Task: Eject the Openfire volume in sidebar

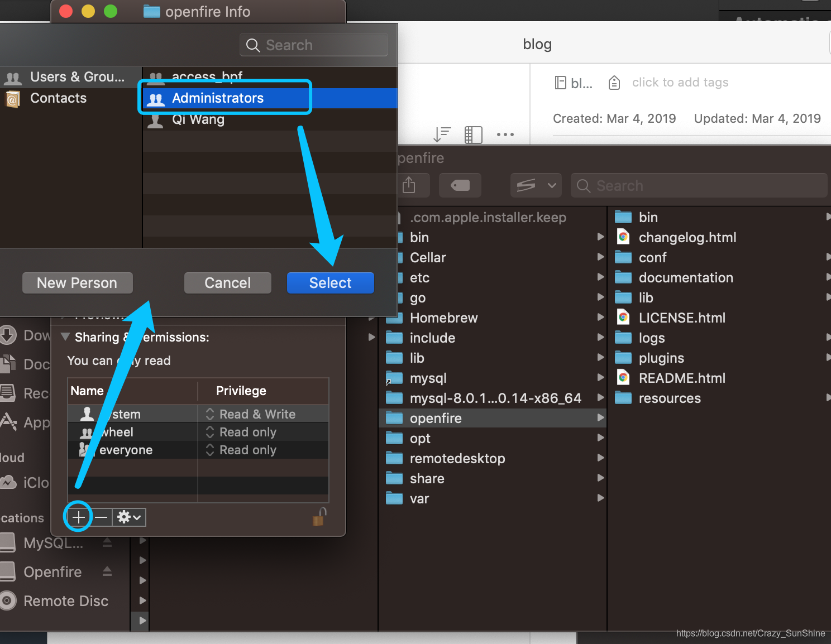Action: 107,571
